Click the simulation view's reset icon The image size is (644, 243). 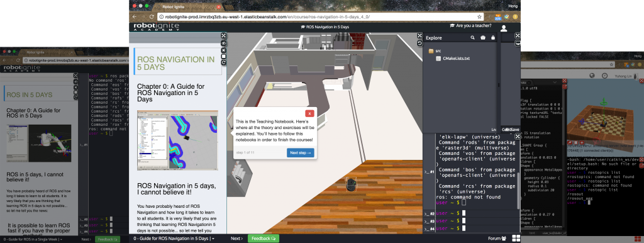coord(419,43)
